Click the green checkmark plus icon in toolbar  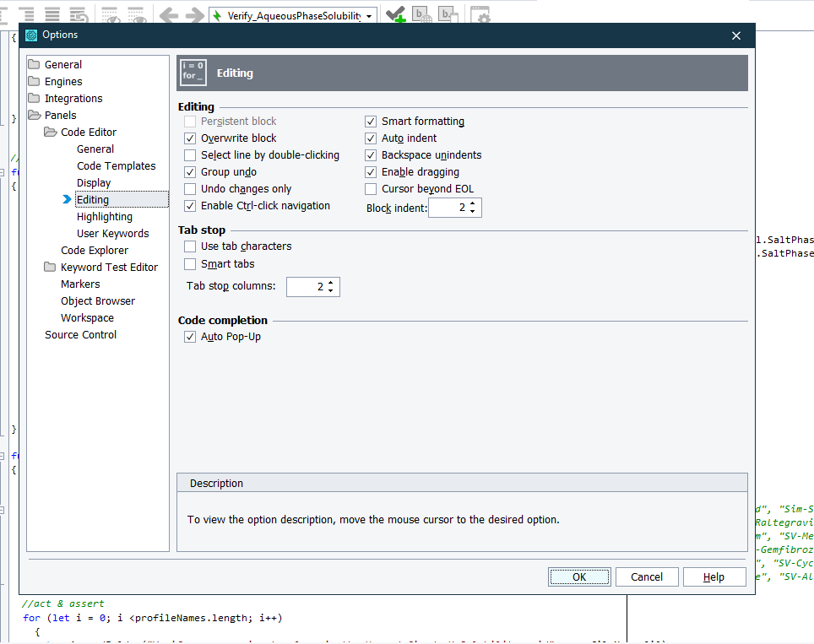coord(394,15)
